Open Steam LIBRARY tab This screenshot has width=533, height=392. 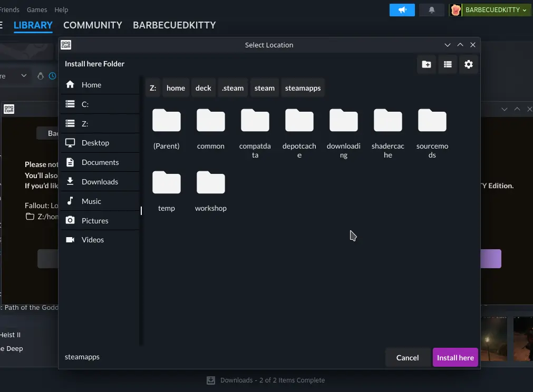(33, 25)
